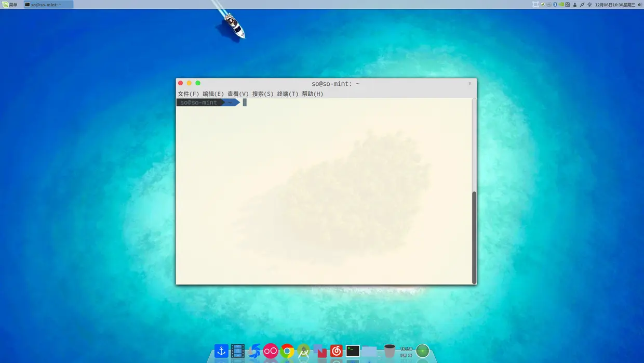The width and height of the screenshot is (644, 363).
Task: Open the trash can in dock
Action: point(390,351)
